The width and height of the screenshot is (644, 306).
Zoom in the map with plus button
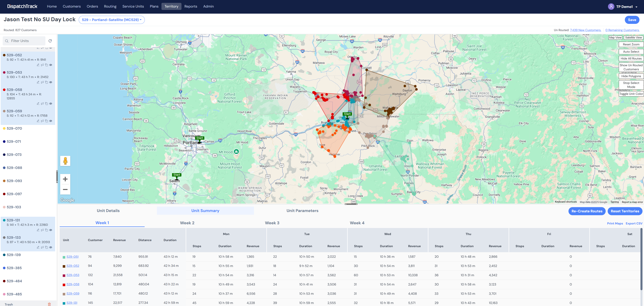click(65, 179)
